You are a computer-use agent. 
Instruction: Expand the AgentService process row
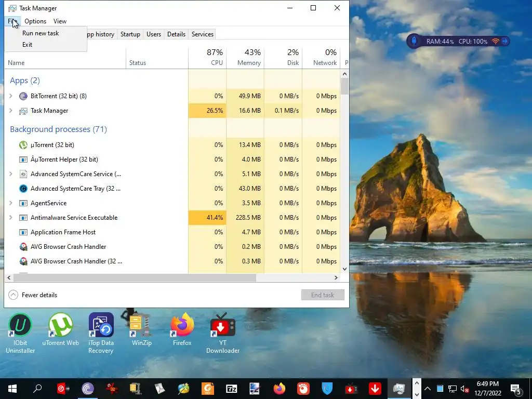10,203
